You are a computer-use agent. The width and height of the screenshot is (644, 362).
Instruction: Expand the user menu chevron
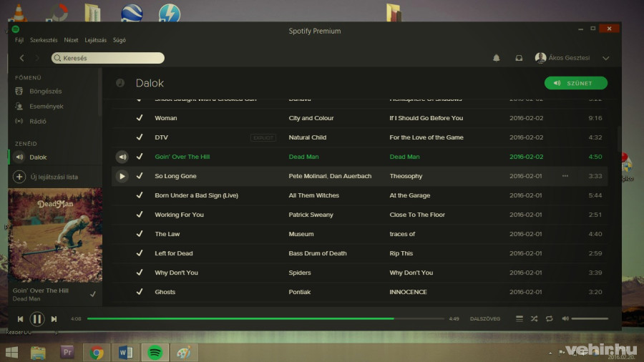606,58
